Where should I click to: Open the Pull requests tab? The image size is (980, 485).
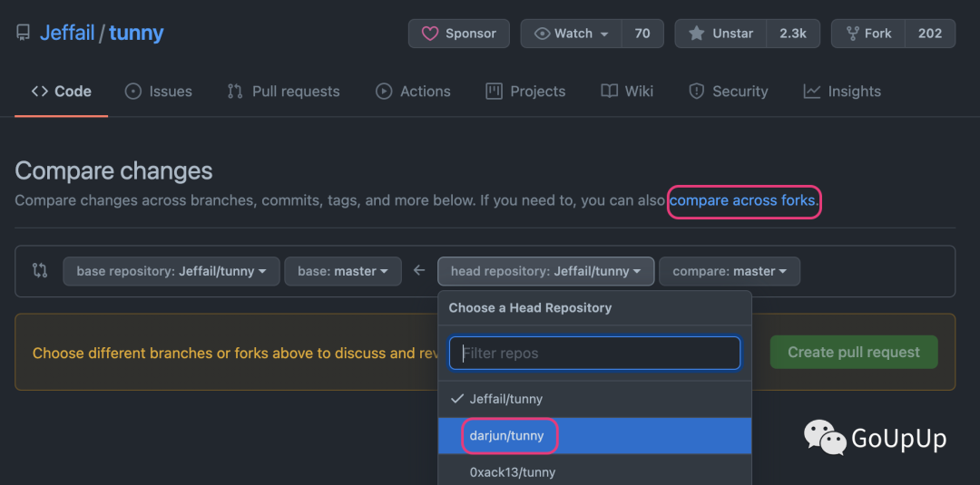[283, 92]
